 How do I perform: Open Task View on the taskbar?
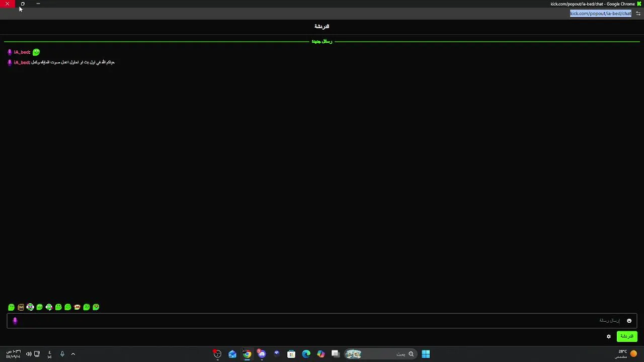(336, 354)
